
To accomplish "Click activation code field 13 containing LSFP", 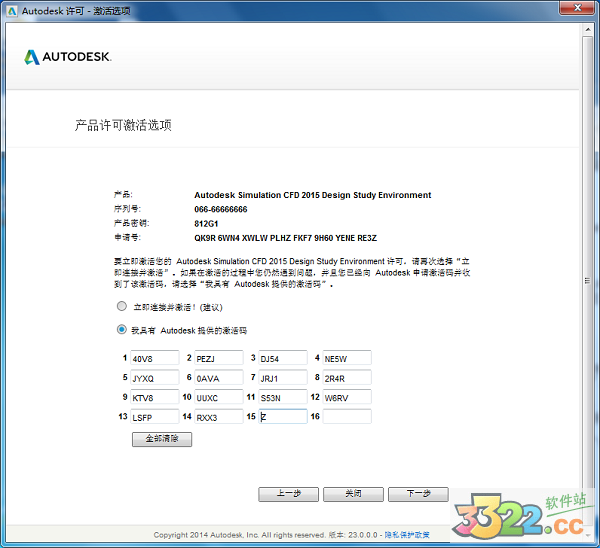I will (x=155, y=416).
